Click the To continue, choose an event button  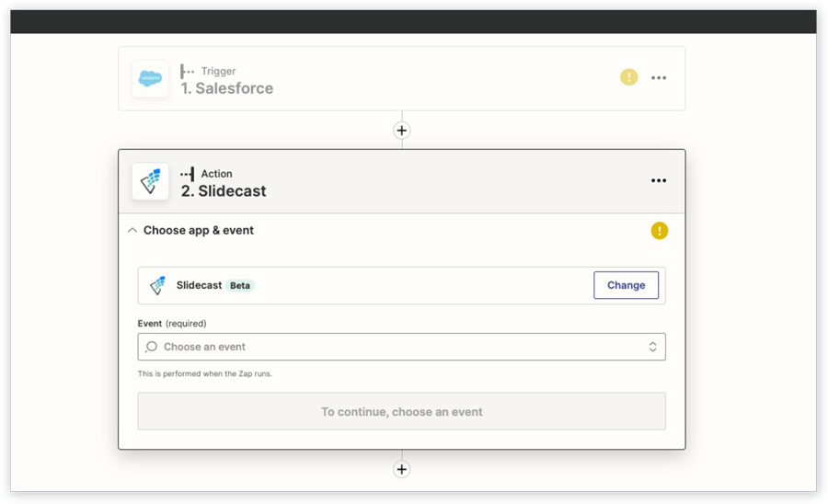(401, 411)
